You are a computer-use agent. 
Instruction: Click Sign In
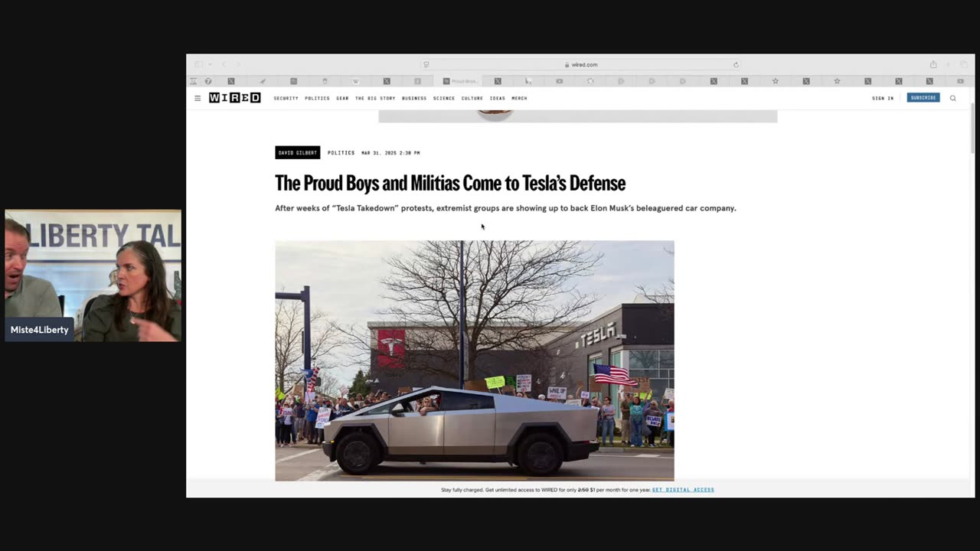coord(883,98)
